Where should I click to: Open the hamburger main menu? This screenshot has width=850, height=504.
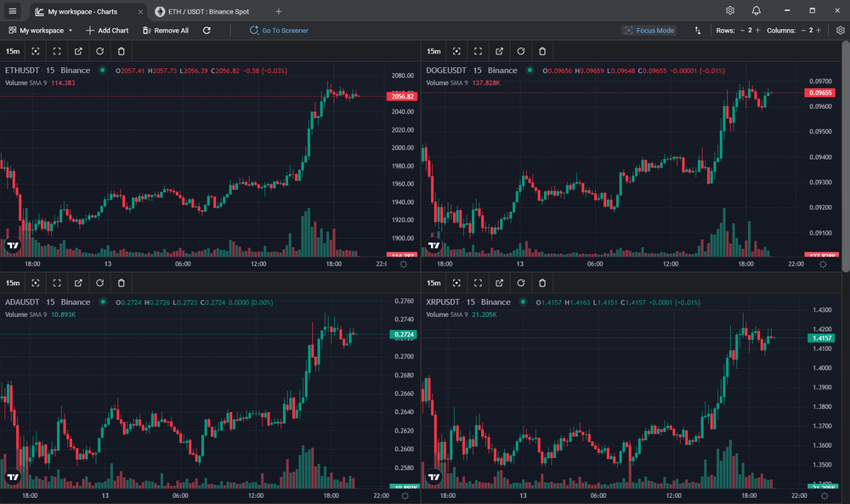pos(12,11)
